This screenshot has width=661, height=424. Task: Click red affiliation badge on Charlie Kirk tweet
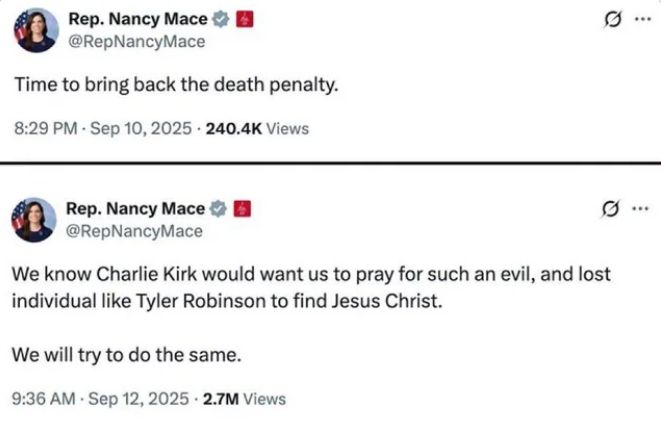240,208
